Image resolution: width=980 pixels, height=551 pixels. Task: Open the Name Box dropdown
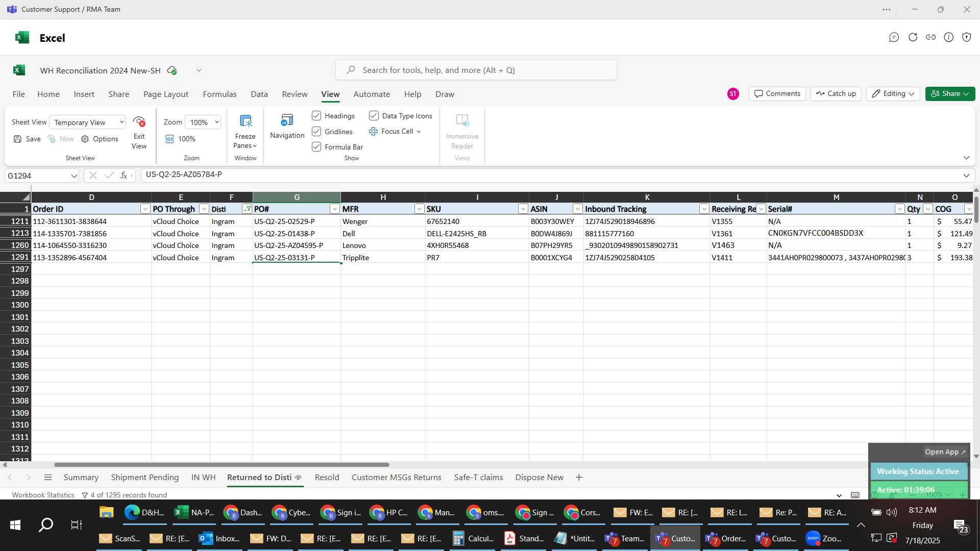point(74,176)
